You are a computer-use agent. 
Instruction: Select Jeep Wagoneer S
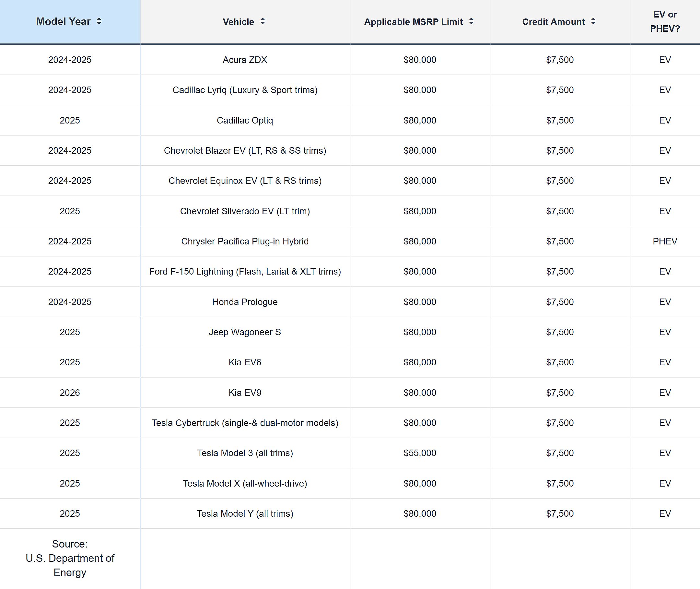[x=245, y=332]
